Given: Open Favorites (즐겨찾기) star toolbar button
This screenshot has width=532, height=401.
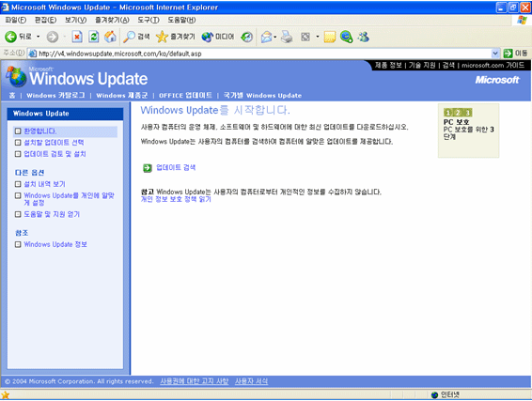Looking at the screenshot, I should tap(175, 37).
